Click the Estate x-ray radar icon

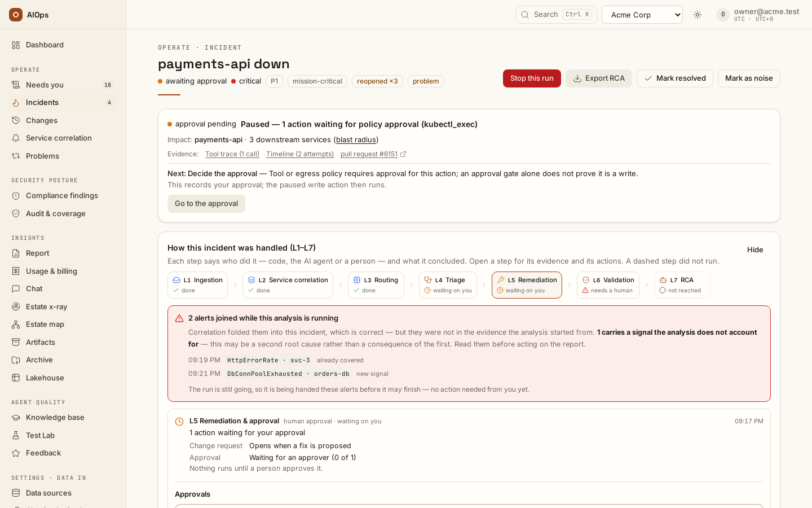coord(16,307)
